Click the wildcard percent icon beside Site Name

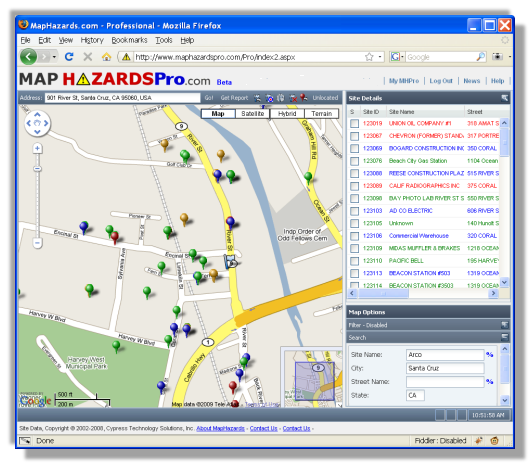click(489, 355)
